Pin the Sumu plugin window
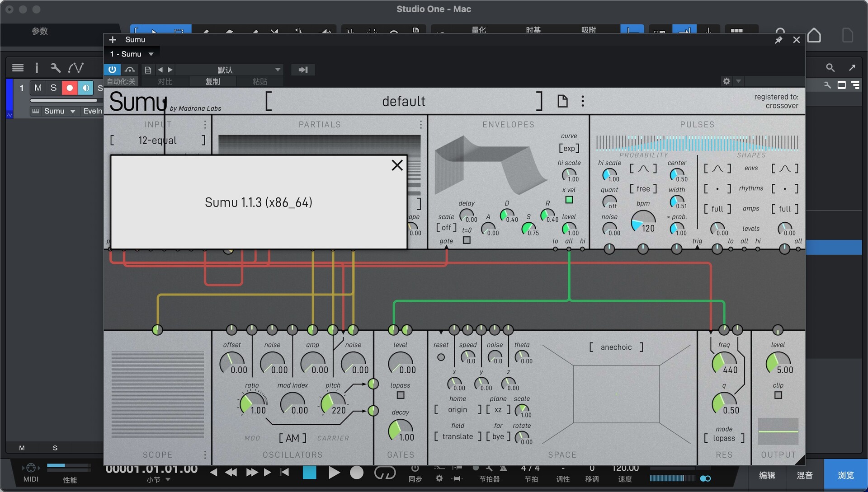This screenshot has height=492, width=868. [778, 40]
